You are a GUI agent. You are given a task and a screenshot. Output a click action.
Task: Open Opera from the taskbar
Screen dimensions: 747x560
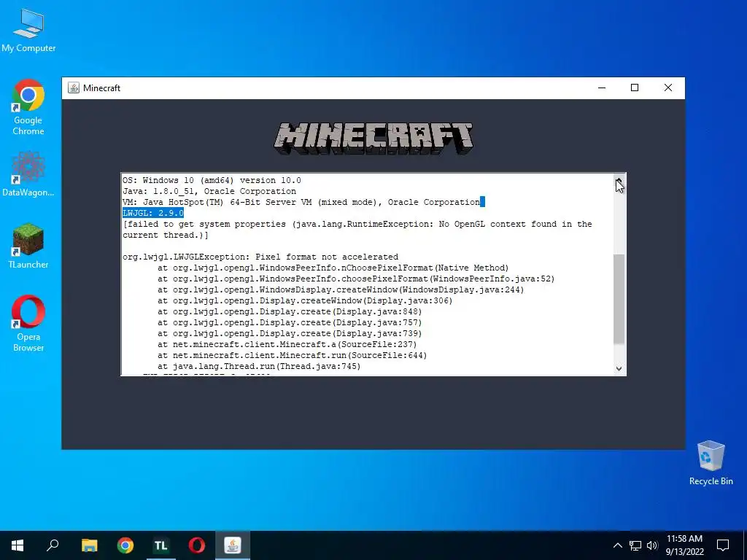(197, 545)
